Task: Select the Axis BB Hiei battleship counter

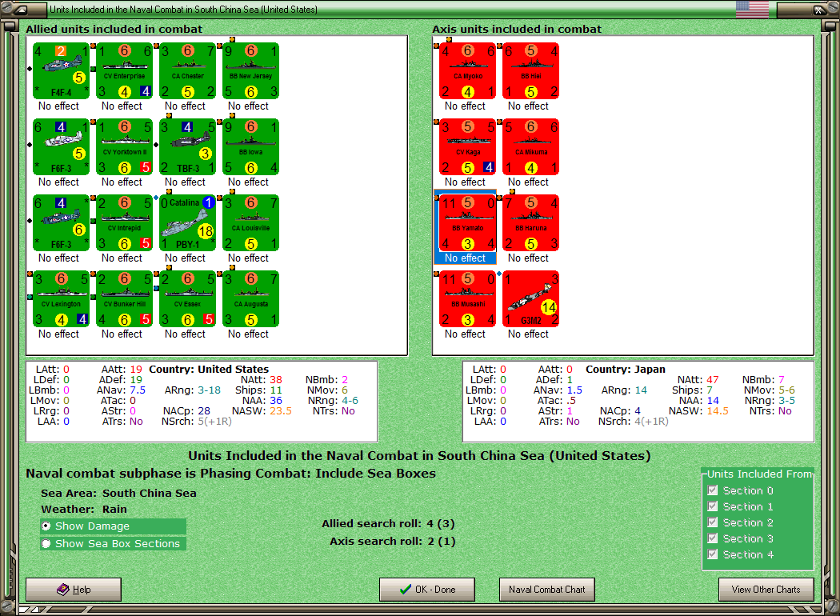Action: pos(531,71)
